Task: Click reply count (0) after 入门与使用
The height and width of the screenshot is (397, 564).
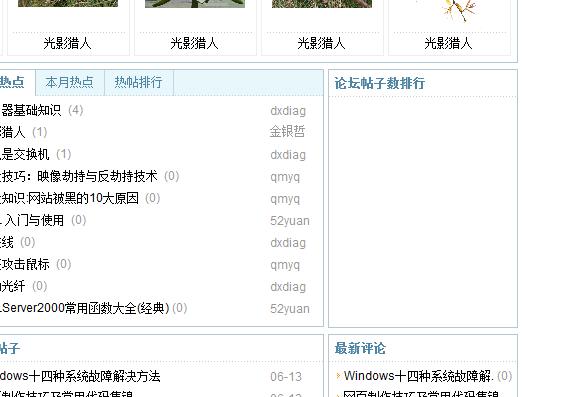Action: [78, 220]
